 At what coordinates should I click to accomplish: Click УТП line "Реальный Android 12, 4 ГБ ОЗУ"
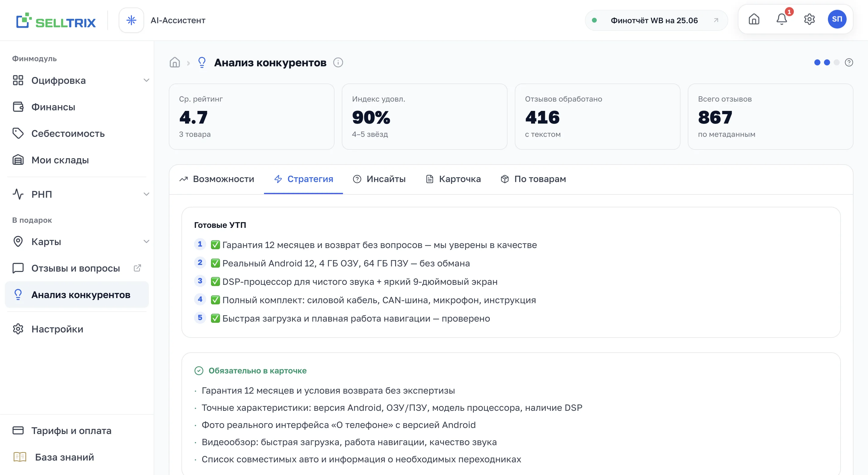tap(340, 263)
